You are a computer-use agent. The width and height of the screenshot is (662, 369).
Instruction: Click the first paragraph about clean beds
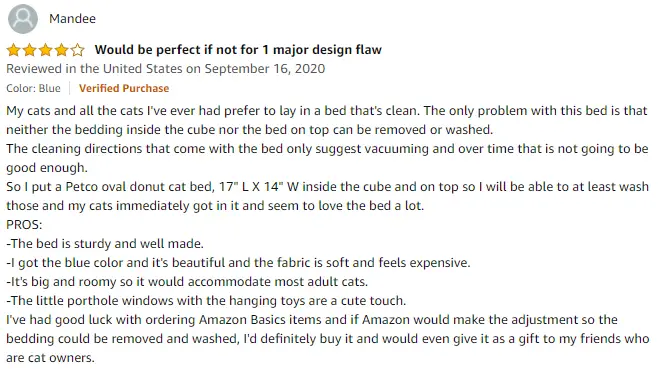(x=326, y=120)
